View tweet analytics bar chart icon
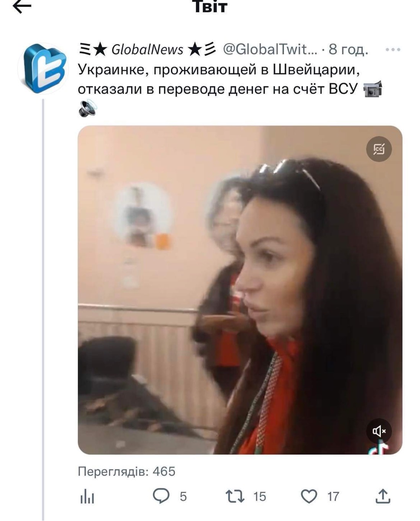The image size is (420, 521). 87,497
